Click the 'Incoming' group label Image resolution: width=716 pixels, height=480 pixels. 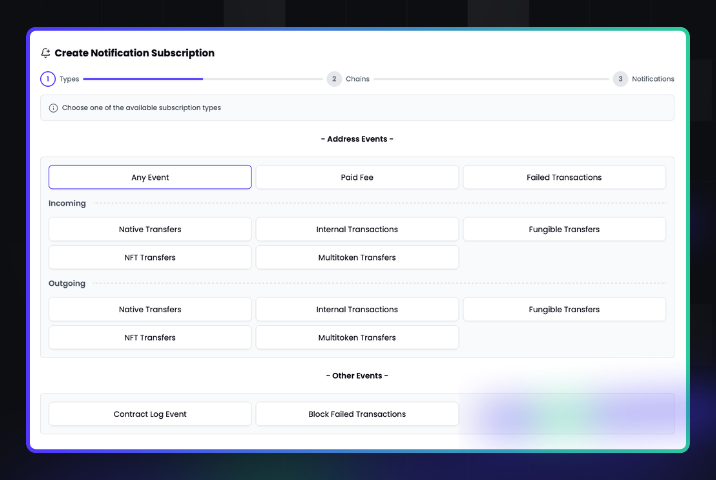tap(67, 203)
